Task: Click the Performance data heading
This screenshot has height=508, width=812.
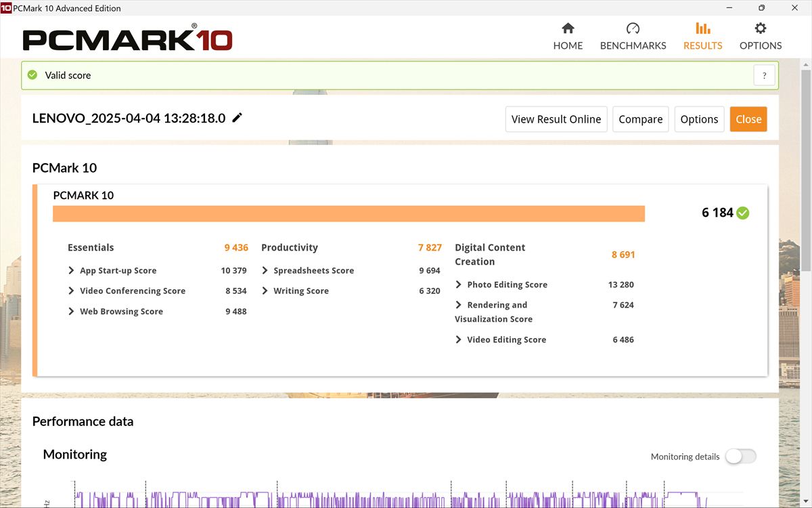Action: 83,421
